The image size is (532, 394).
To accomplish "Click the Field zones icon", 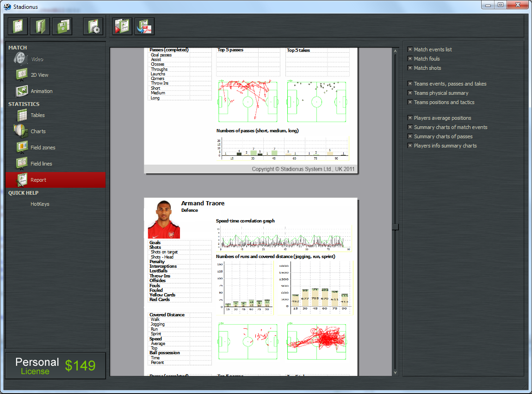I will (x=22, y=148).
